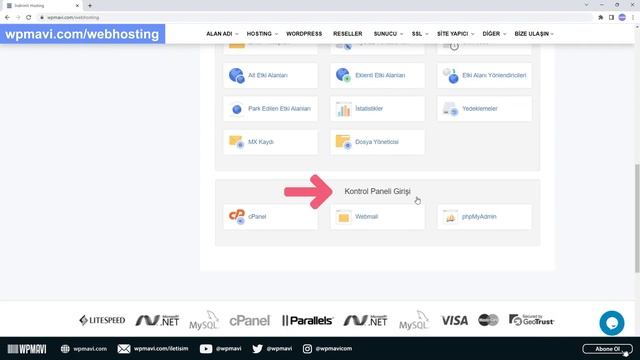Click the GeoTrust secured badge
The width and height of the screenshot is (640, 360).
tap(531, 320)
